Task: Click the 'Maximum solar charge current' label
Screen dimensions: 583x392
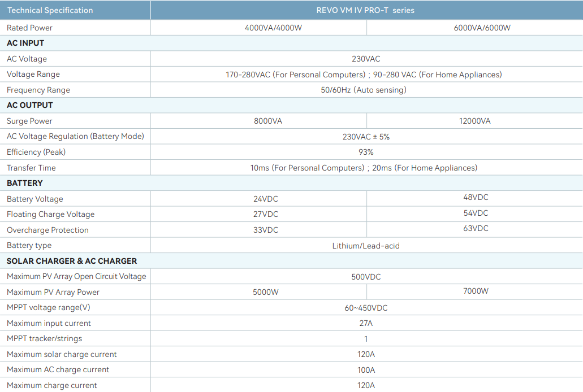Action: click(x=61, y=355)
